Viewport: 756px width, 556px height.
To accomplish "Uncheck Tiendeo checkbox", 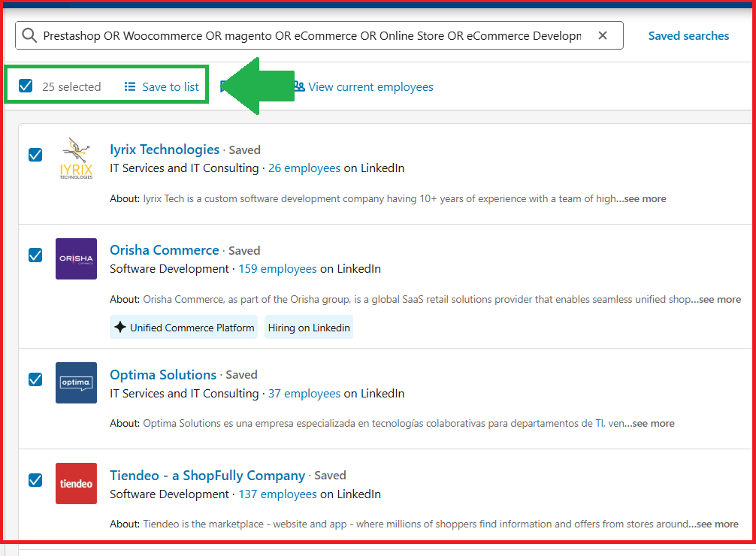I will click(35, 480).
